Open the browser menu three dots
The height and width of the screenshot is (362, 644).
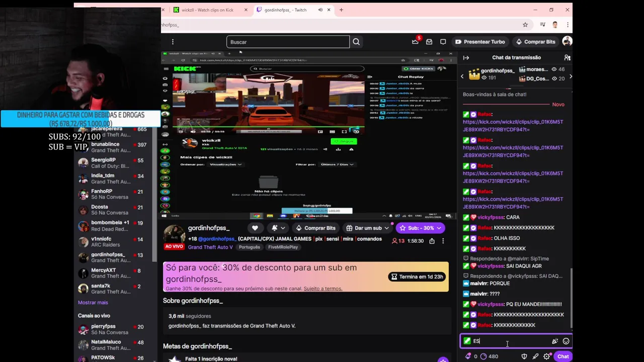coord(568,25)
